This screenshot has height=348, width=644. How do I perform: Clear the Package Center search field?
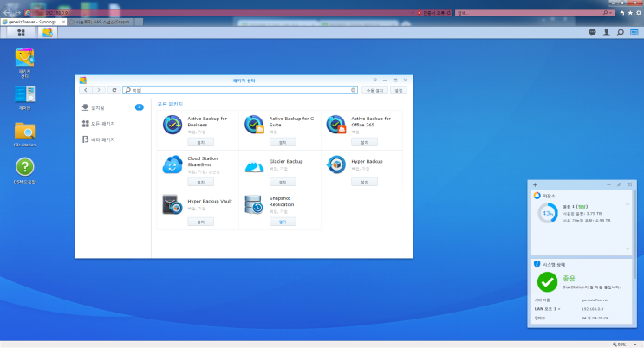point(353,90)
